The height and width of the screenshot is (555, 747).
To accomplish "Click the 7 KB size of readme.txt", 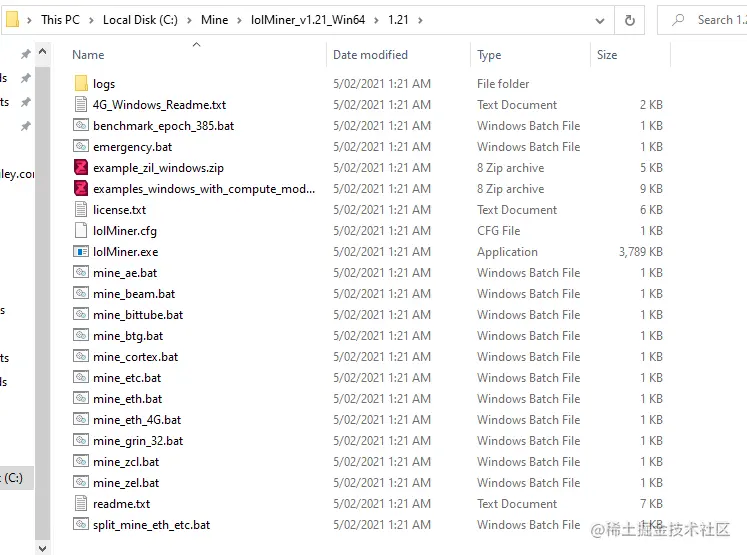I will [x=651, y=504].
